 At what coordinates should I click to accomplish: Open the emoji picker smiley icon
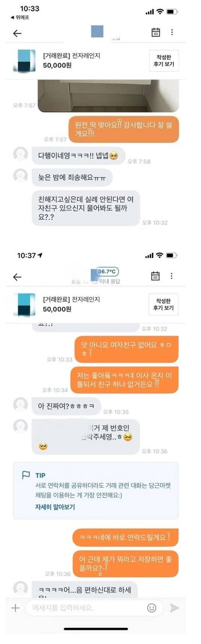point(152,608)
